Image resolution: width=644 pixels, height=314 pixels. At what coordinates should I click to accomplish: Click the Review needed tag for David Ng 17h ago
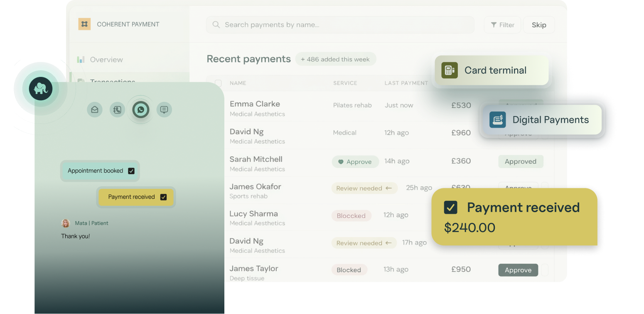click(x=364, y=243)
